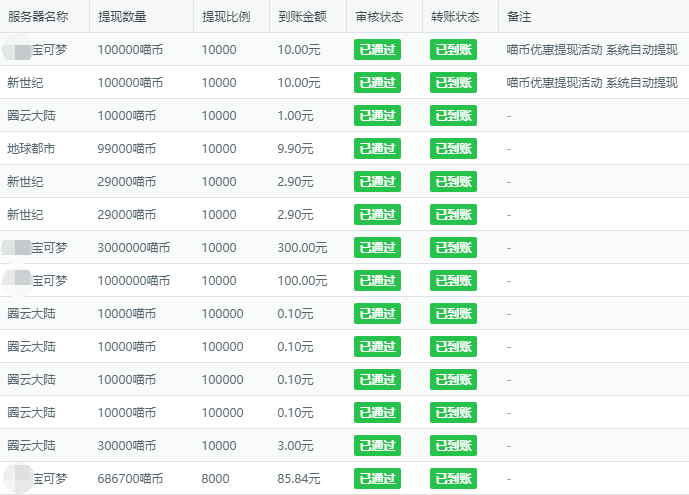Click ratio 10000 in the 300.00元 row
This screenshot has height=495, width=689.
coord(219,248)
